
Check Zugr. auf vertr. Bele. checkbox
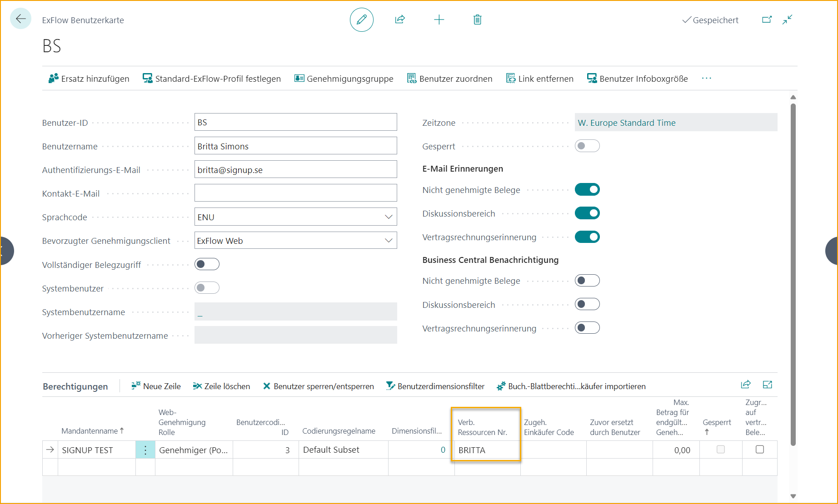click(760, 450)
